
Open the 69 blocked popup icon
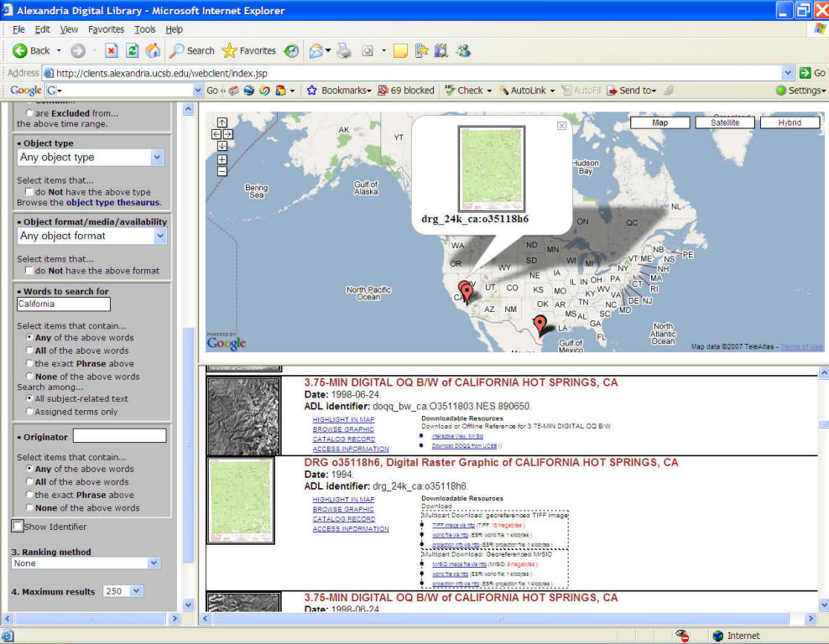[406, 91]
